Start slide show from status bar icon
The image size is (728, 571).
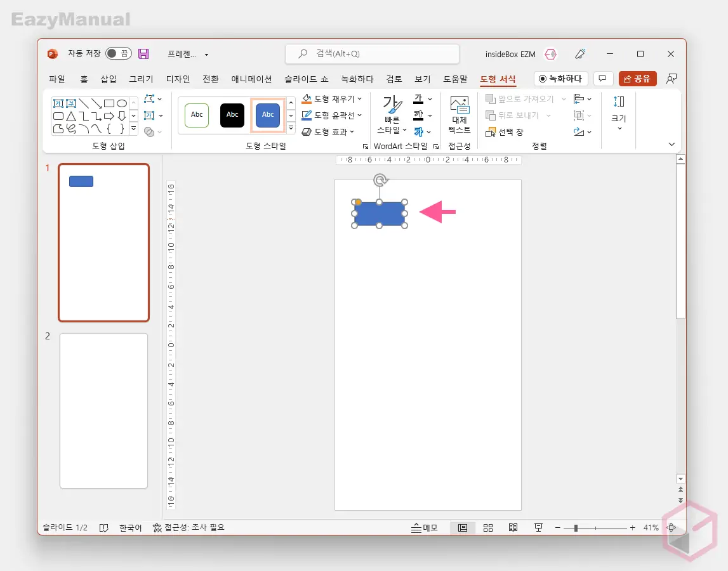click(x=538, y=527)
